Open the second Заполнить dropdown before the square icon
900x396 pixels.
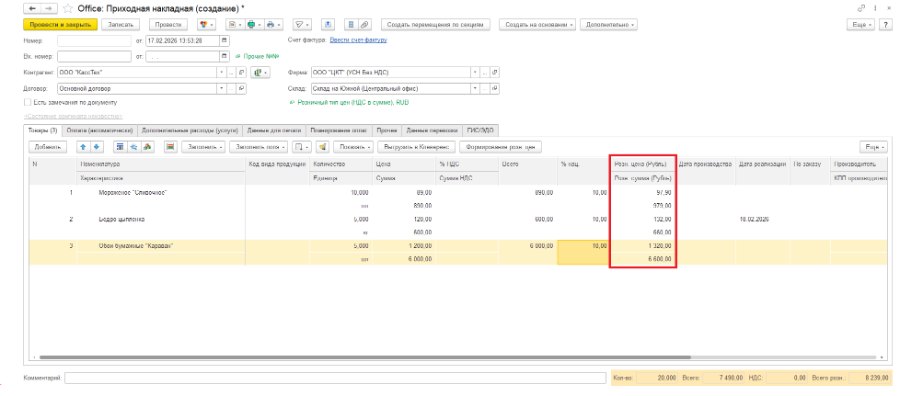click(258, 147)
